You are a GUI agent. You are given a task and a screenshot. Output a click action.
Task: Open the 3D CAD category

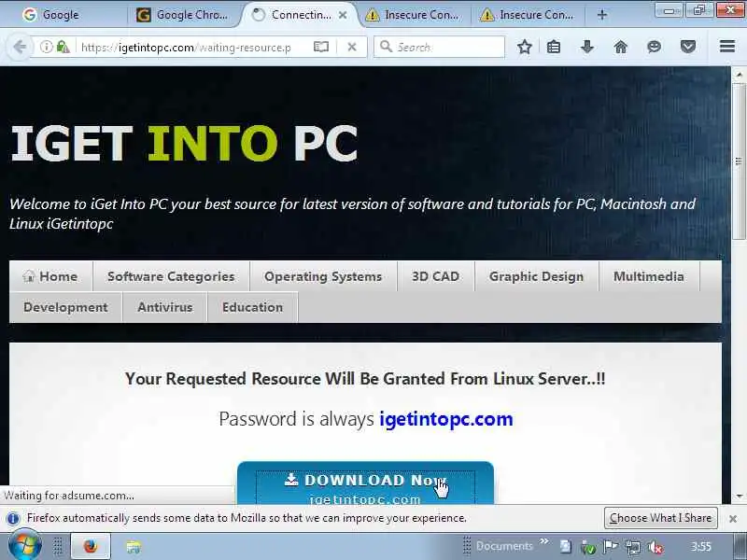435,276
